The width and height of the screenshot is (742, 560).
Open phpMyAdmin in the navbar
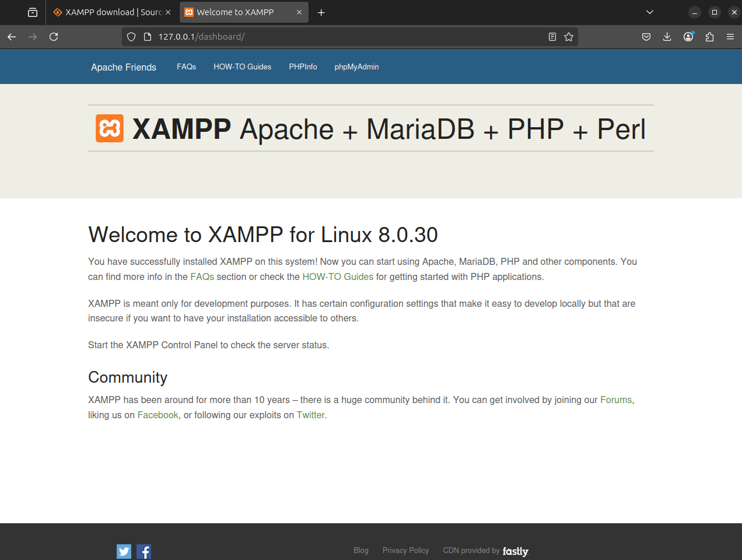click(357, 66)
